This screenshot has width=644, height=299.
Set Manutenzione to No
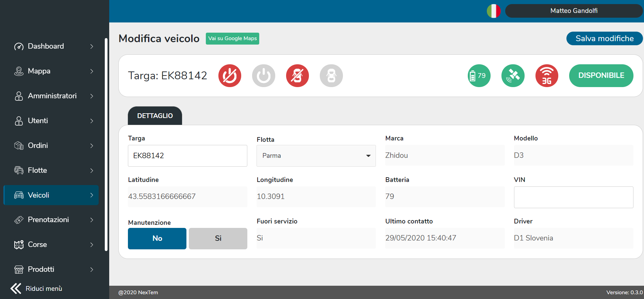[x=157, y=238]
